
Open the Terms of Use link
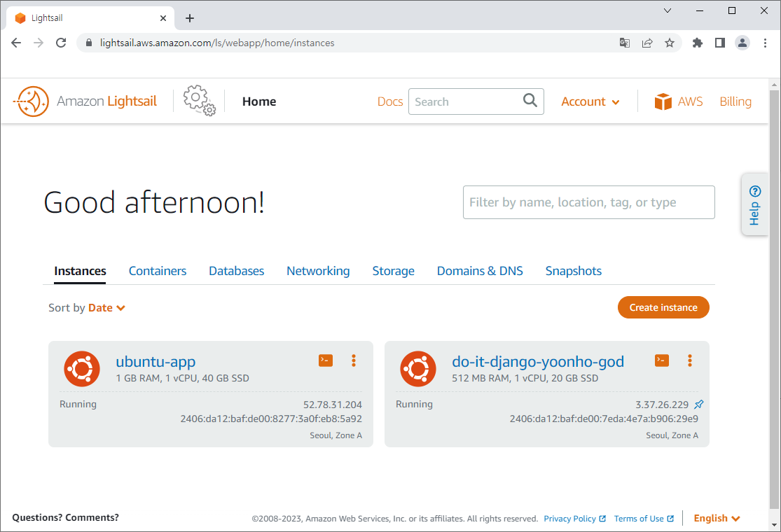click(644, 519)
